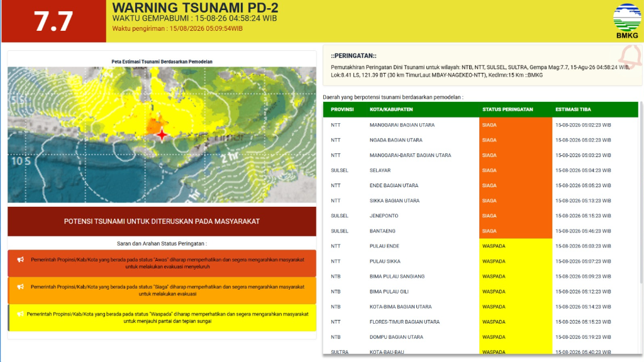The width and height of the screenshot is (644, 362).
Task: Select FLORES-TIMUR BAGIAN UTARA row
Action: coord(480,322)
